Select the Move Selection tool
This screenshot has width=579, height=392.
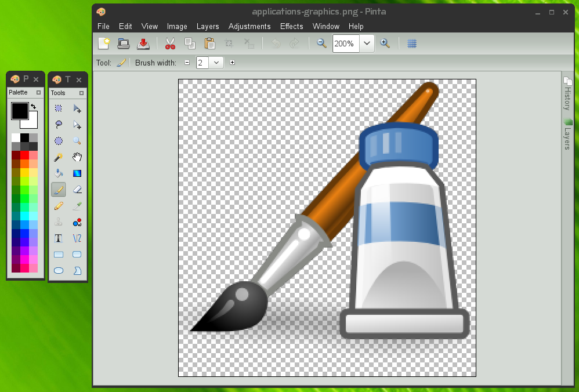[77, 125]
